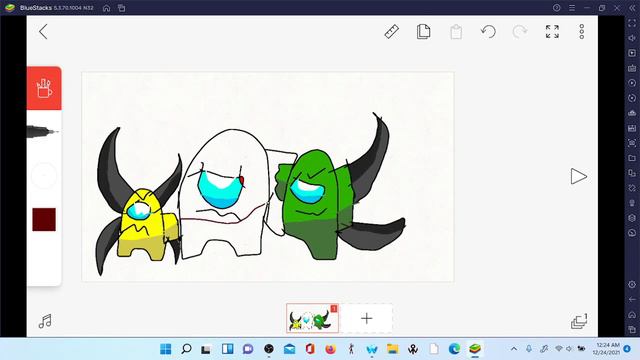Click BlueStacks sidebar Android home icon
Viewport: 640px width, 360px height.
point(632,315)
